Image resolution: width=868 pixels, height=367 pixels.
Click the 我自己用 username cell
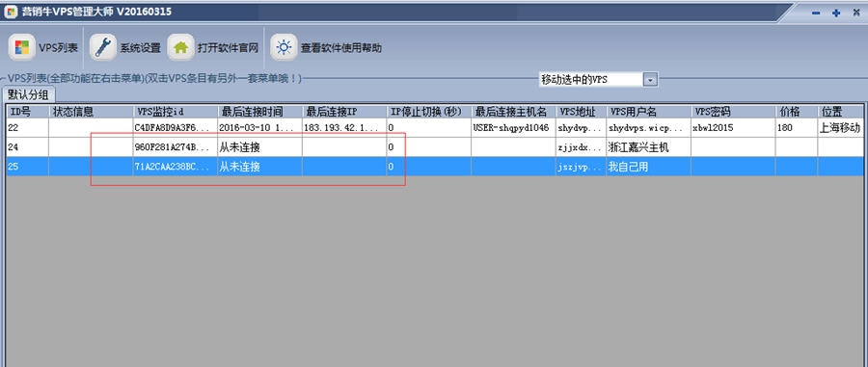tap(648, 167)
